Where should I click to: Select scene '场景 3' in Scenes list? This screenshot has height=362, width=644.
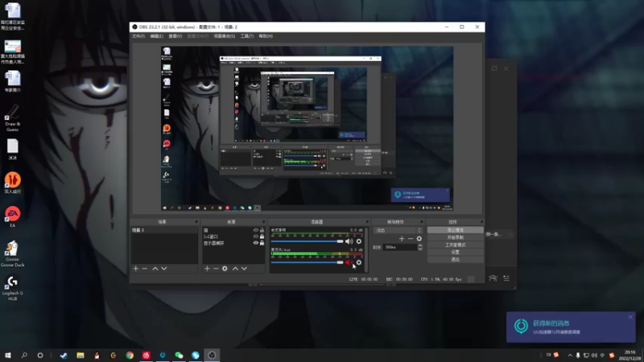tap(164, 230)
